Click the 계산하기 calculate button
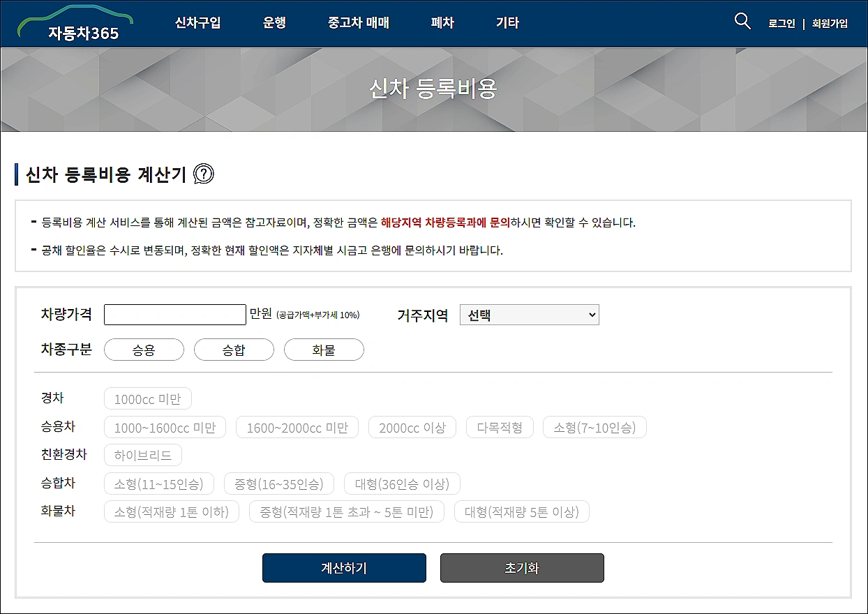Screen dimensions: 868x614 click(x=344, y=567)
